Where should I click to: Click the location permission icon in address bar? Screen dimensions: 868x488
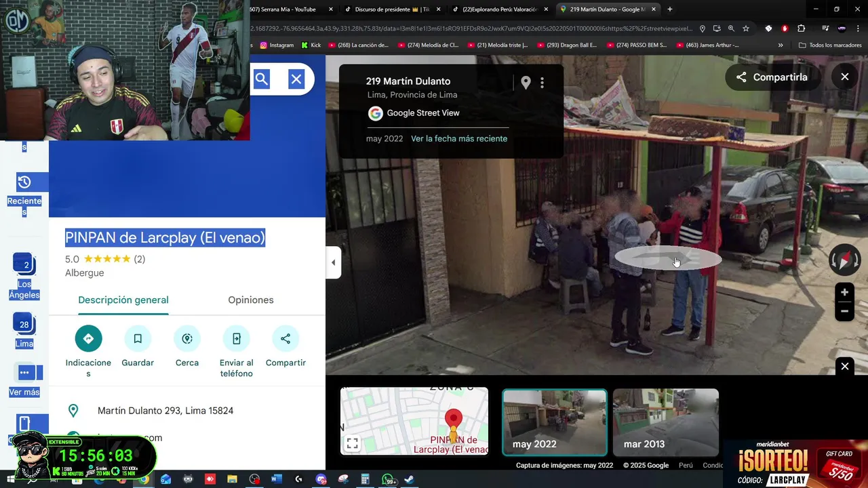[x=703, y=28]
